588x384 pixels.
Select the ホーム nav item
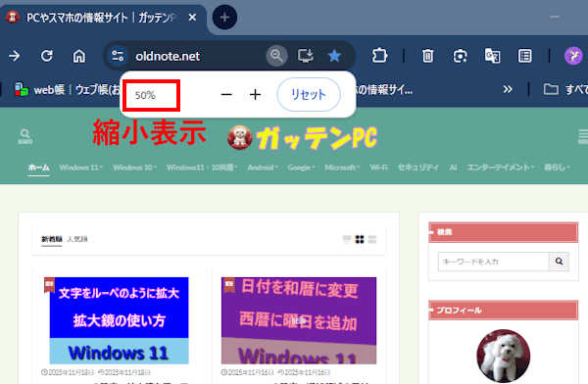pos(38,168)
